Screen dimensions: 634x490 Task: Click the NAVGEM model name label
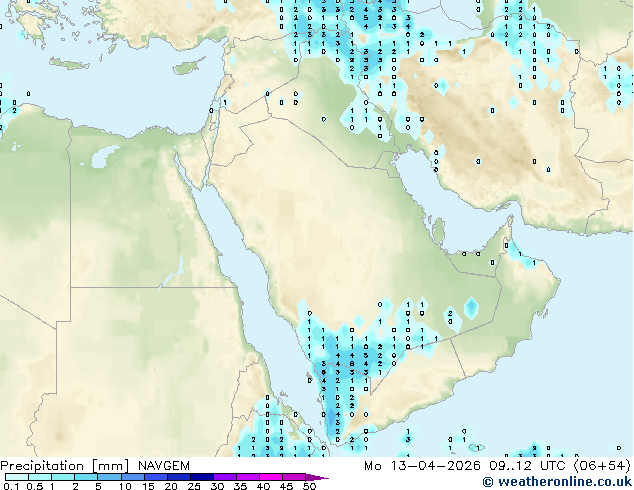click(x=163, y=466)
